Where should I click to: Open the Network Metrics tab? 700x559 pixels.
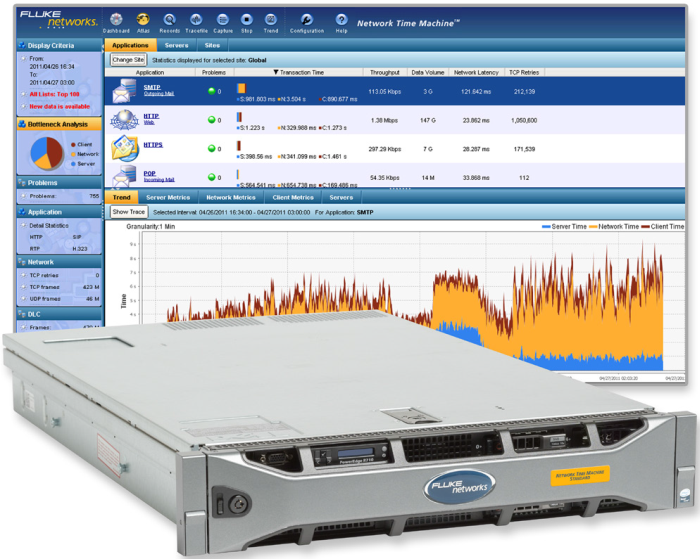231,197
